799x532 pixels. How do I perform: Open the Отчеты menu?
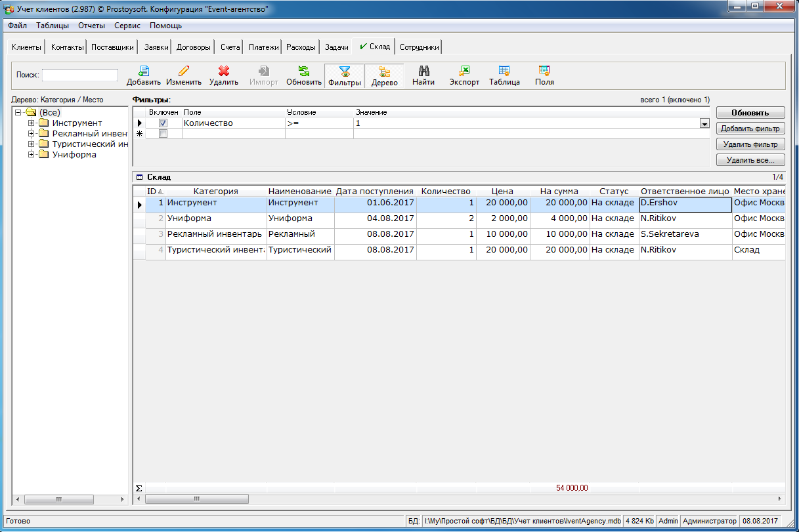[91, 26]
